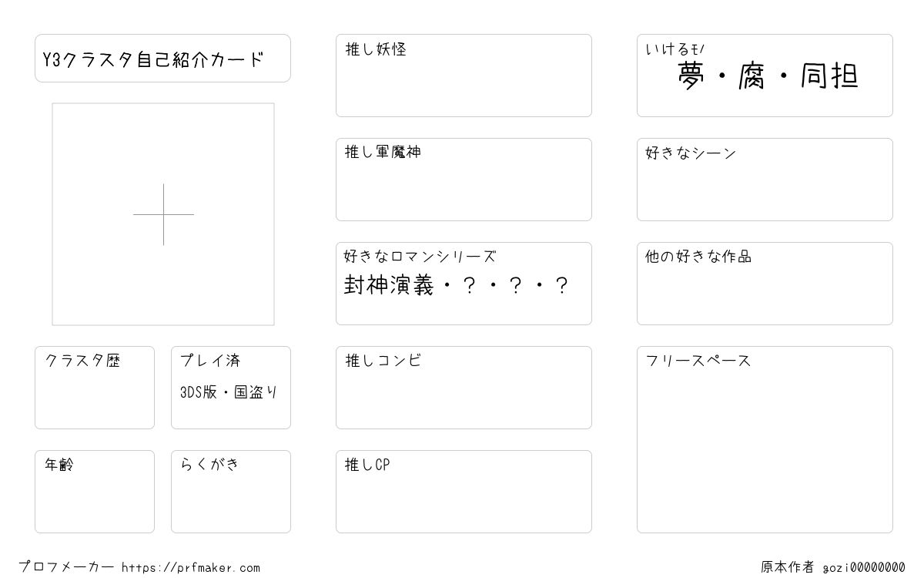Select the 年齢 field

tap(95, 492)
